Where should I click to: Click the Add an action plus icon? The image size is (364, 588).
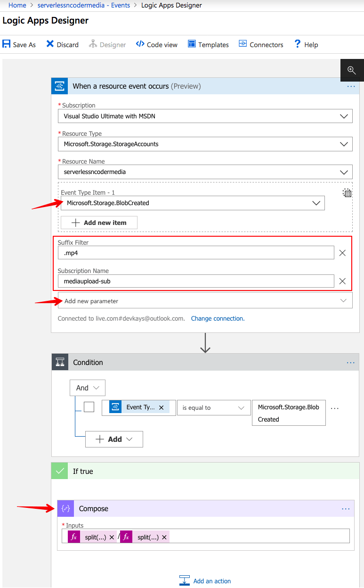point(184,580)
